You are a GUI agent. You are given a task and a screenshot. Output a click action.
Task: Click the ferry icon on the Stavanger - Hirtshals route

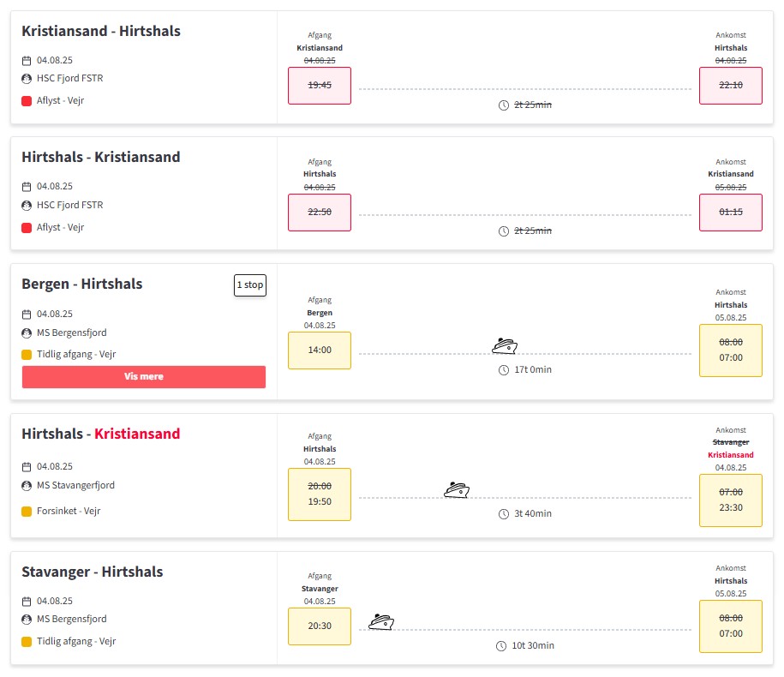(380, 621)
